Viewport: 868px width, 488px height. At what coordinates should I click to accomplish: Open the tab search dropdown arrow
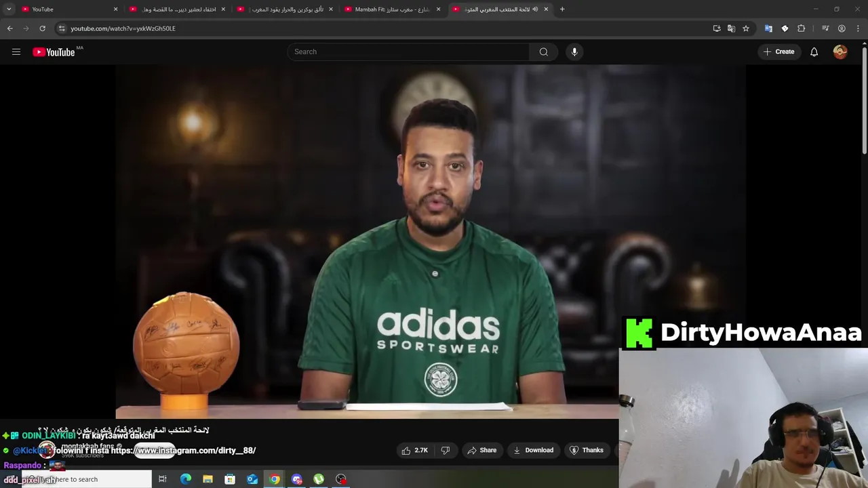9,9
